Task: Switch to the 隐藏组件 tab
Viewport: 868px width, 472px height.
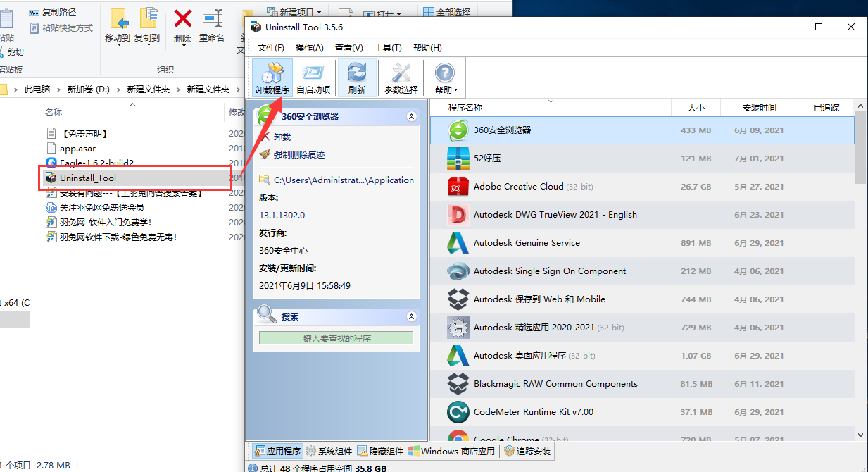Action: (x=381, y=451)
